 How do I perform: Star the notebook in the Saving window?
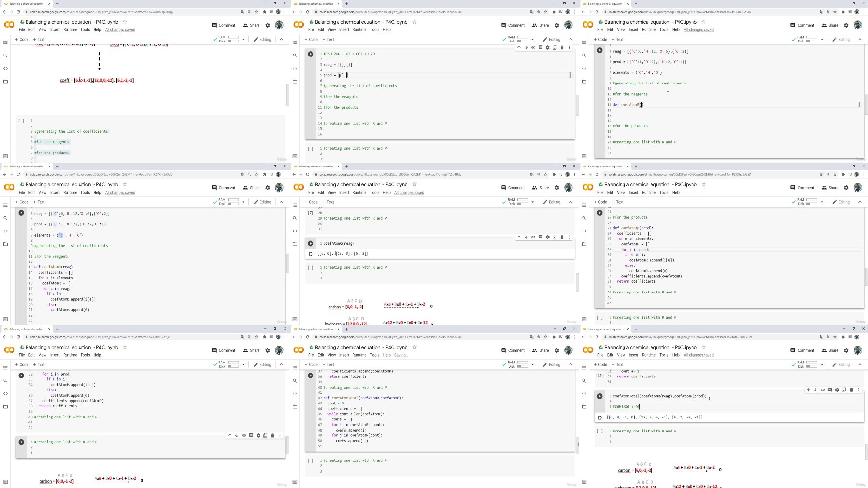414,347
